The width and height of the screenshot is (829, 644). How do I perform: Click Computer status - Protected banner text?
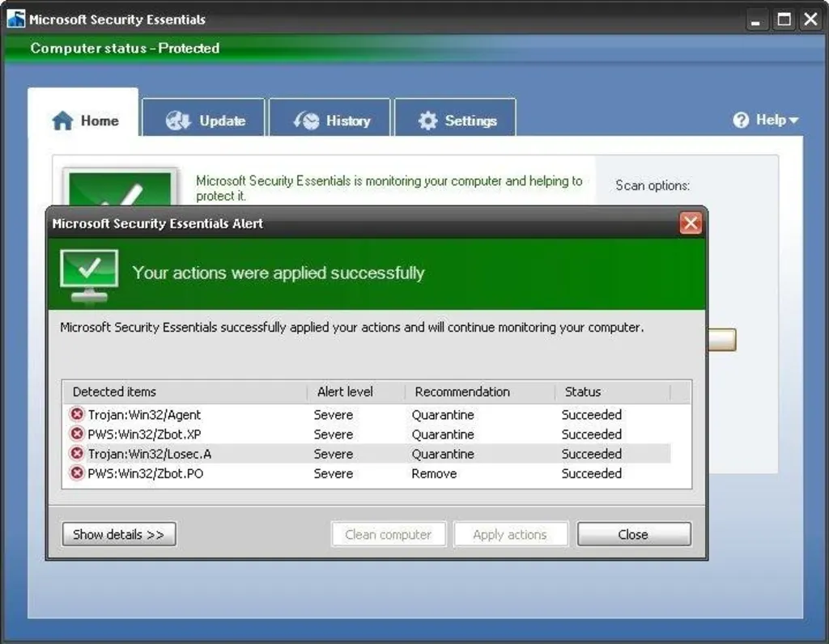(x=125, y=48)
